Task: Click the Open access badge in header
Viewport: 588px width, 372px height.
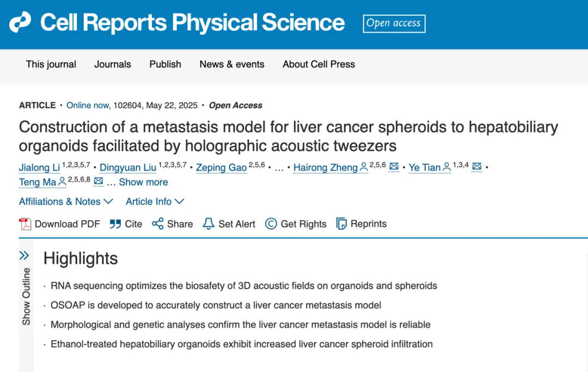Action: coord(394,23)
